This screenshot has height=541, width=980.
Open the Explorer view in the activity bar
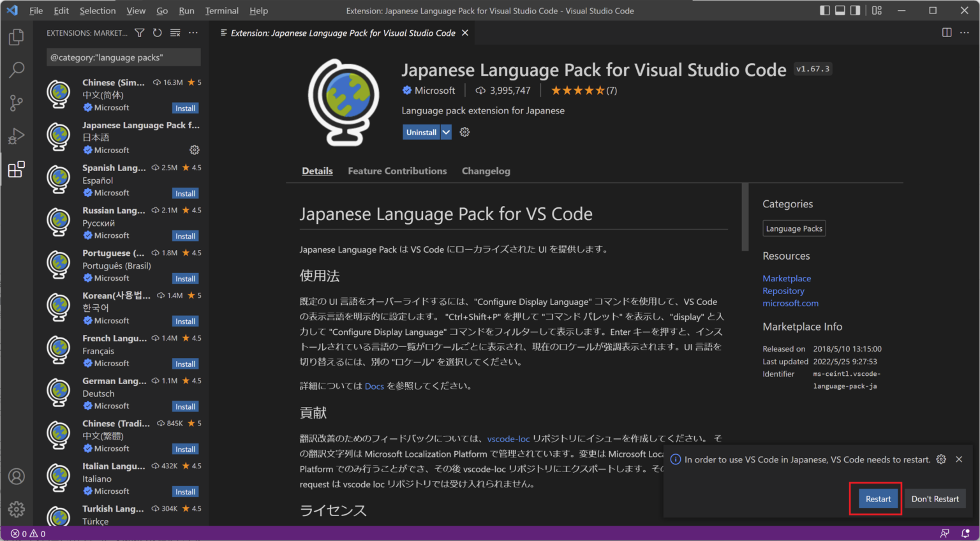point(16,36)
